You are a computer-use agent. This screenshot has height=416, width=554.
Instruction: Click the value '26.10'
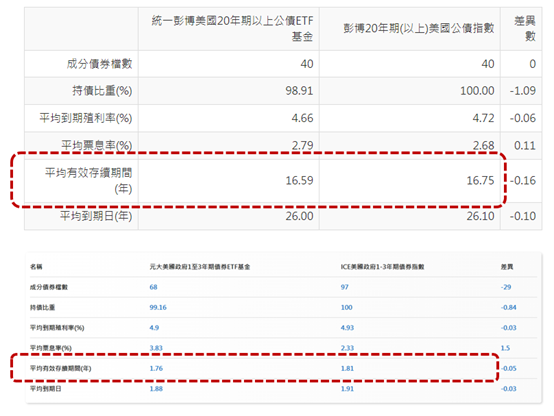click(480, 216)
